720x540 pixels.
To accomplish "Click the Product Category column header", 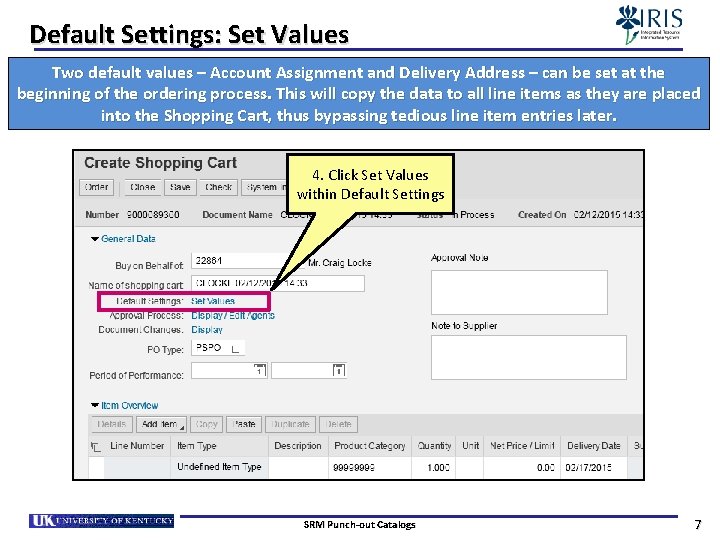I will click(370, 446).
